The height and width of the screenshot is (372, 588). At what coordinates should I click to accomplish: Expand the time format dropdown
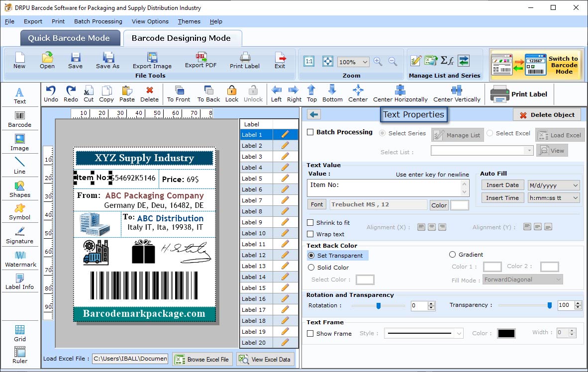click(575, 198)
